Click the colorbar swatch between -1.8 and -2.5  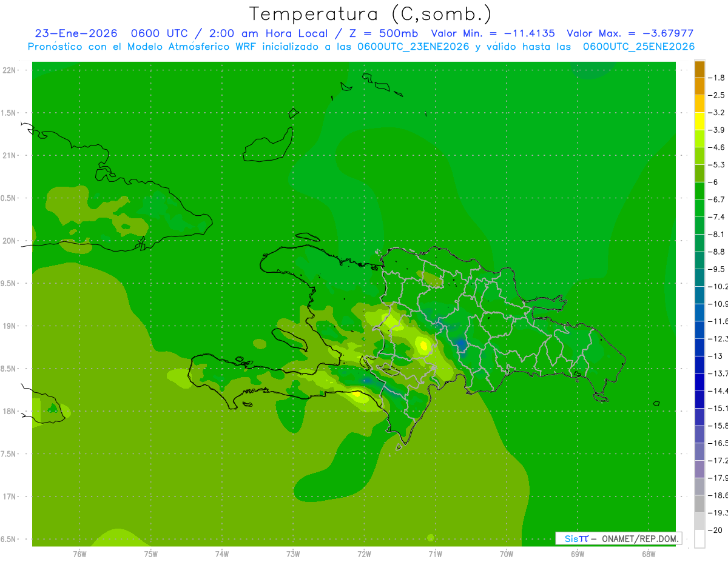[699, 86]
